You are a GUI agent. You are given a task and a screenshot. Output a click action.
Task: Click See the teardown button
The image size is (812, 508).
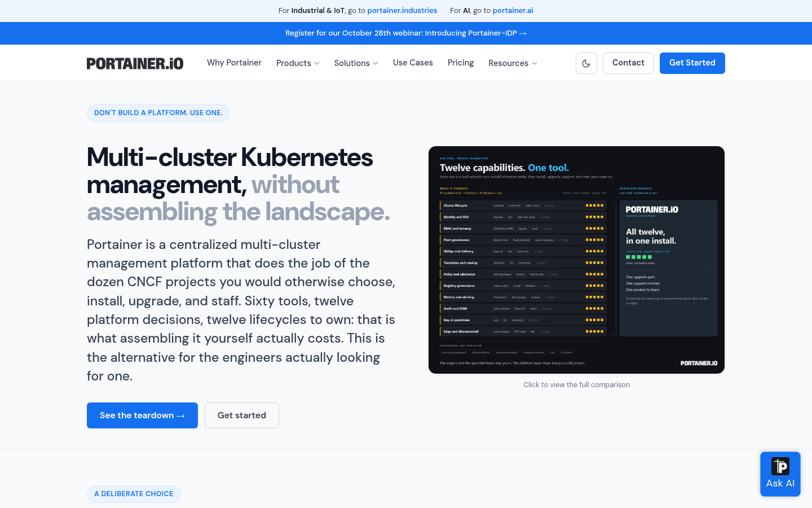142,415
